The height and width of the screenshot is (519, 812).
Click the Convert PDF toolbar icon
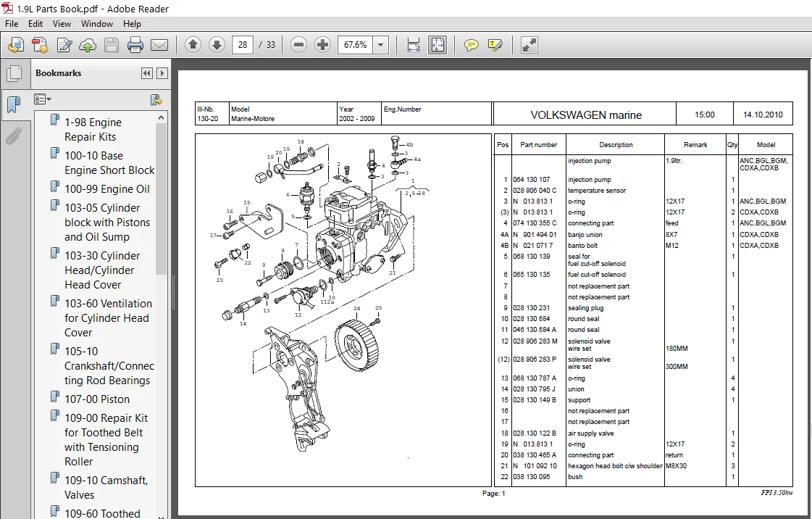pyautogui.click(x=40, y=45)
